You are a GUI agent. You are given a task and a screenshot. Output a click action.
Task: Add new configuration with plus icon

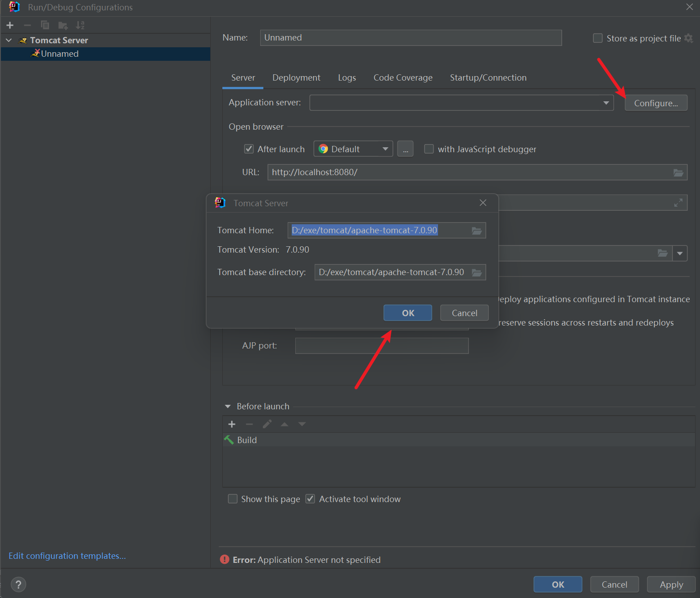10,25
